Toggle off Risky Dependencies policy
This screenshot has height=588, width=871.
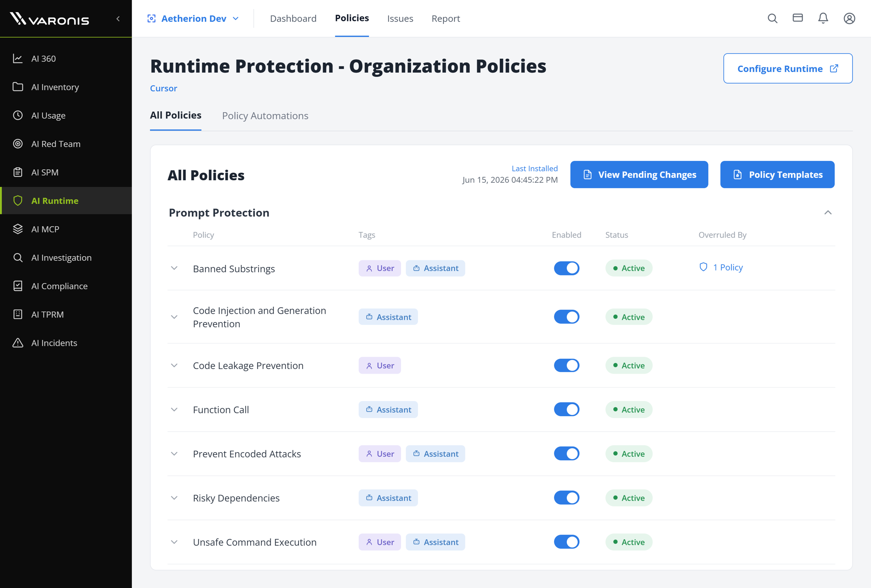pyautogui.click(x=566, y=497)
